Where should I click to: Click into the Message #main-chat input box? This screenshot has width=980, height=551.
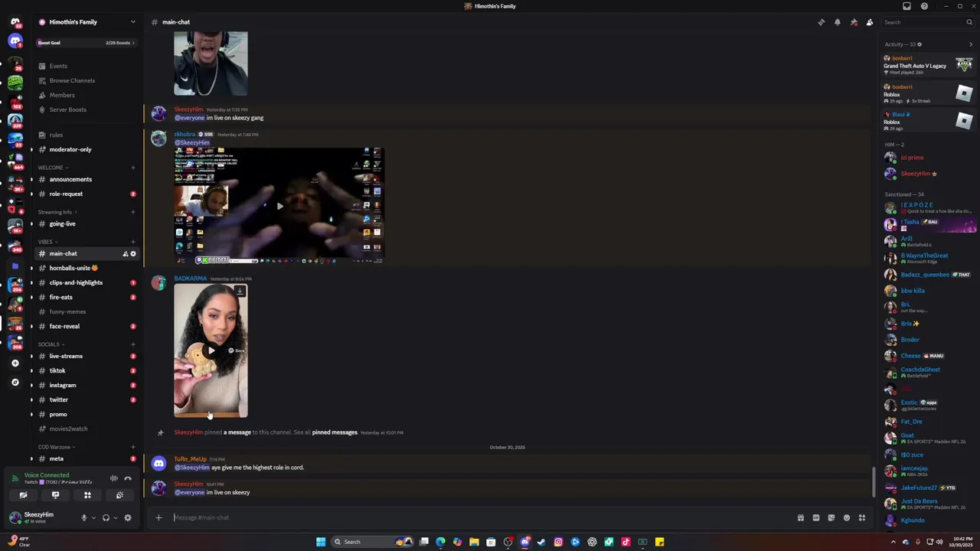coord(482,518)
